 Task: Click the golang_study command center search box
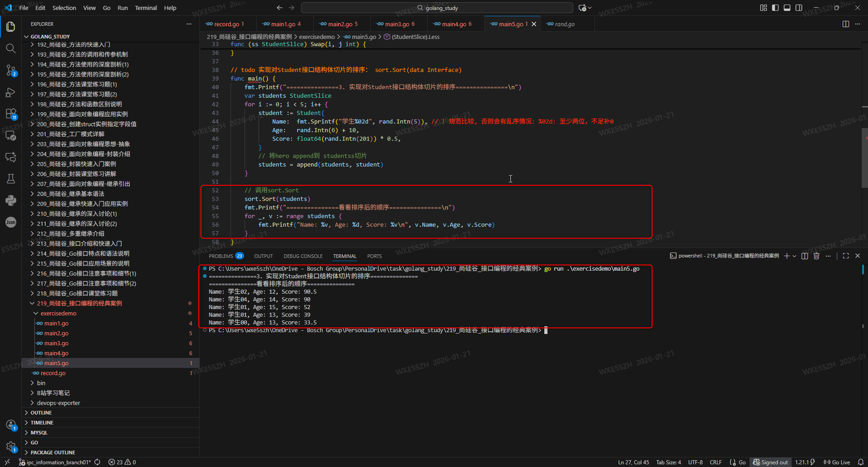click(x=437, y=8)
